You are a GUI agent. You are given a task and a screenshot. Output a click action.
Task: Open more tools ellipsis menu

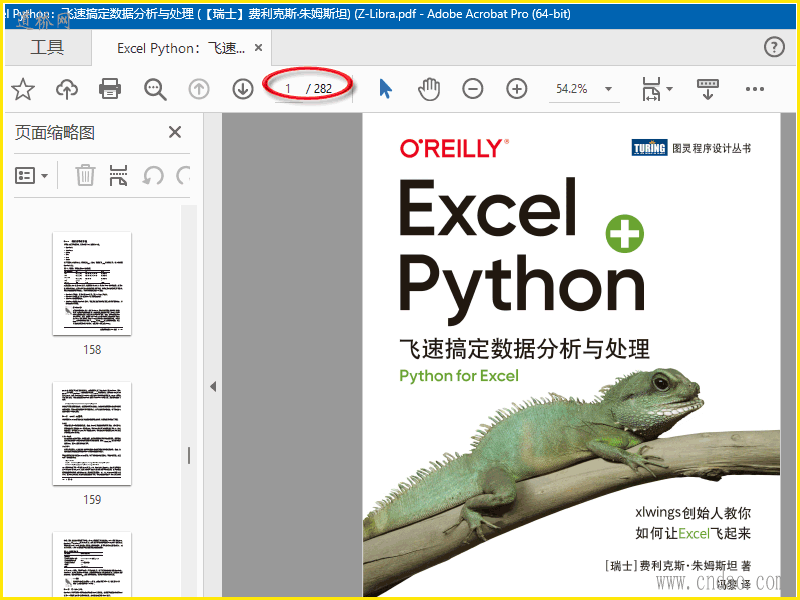click(755, 89)
